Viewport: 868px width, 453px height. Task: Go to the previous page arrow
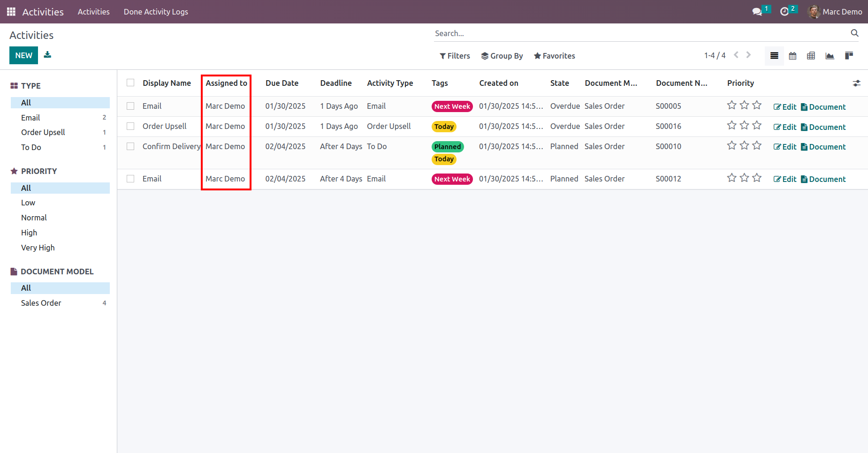[x=736, y=55]
